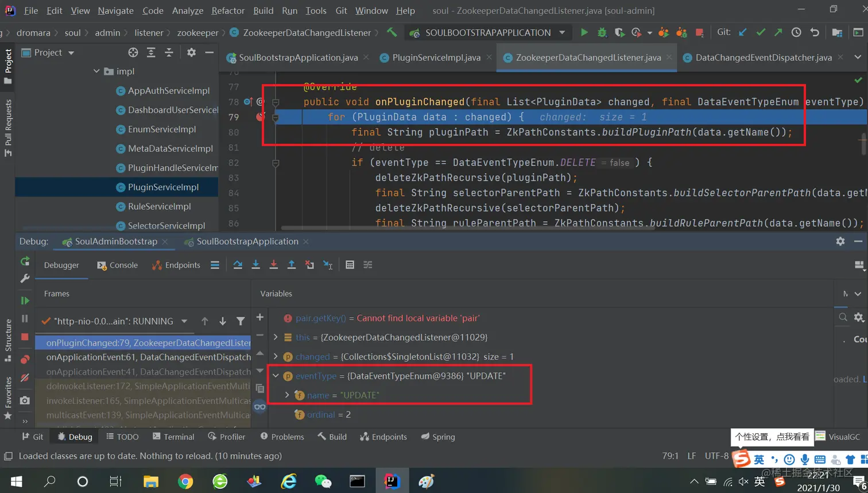The height and width of the screenshot is (493, 868).
Task: Toggle the Project tool window side tab
Action: 8,66
